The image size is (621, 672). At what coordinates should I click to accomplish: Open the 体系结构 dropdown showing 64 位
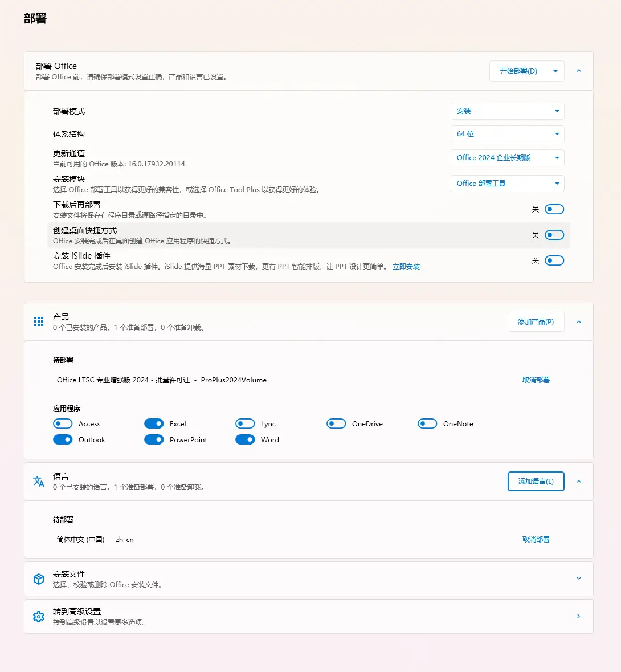[506, 133]
